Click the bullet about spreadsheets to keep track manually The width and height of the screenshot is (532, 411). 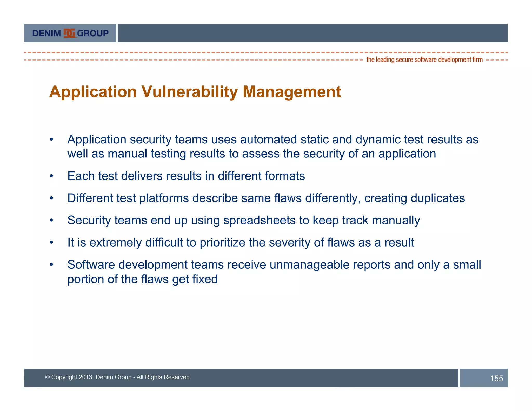(243, 220)
